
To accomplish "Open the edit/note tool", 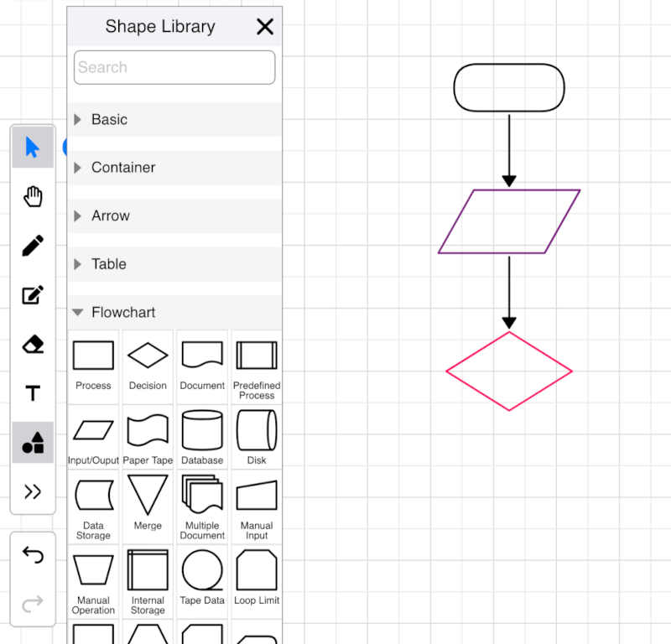I will click(33, 295).
